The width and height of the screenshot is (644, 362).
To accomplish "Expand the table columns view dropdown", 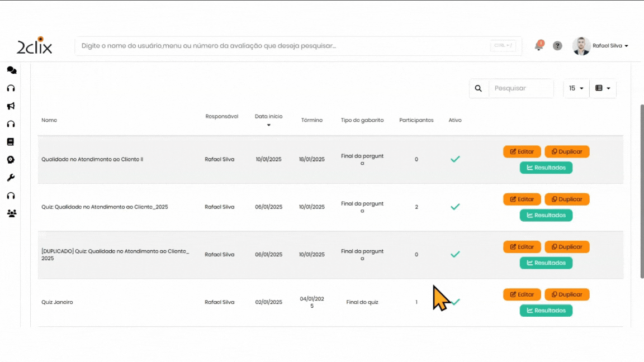I will pos(602,88).
